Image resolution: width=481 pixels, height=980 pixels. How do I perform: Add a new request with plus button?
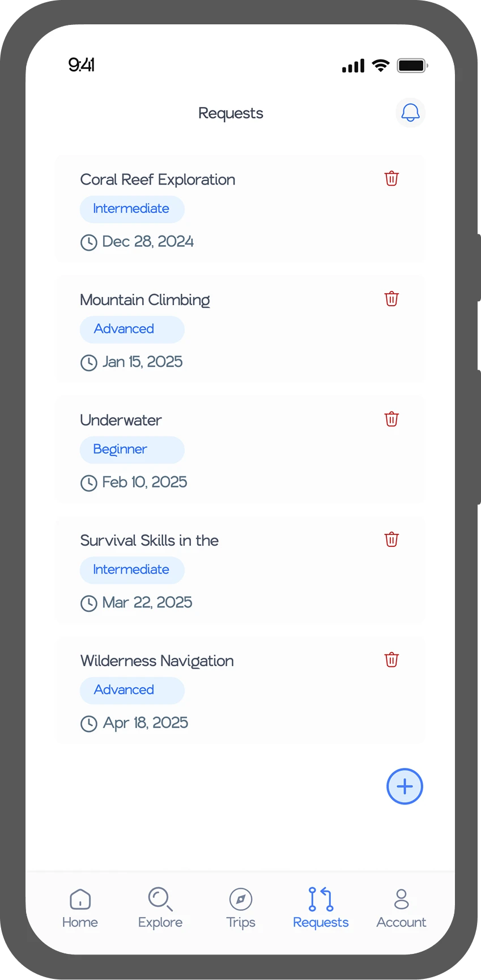tap(405, 786)
